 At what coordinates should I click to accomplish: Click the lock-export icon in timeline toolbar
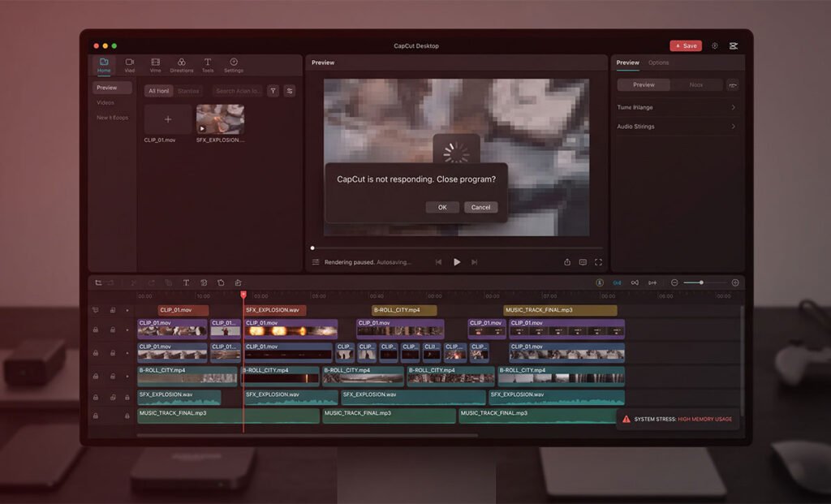[x=238, y=283]
